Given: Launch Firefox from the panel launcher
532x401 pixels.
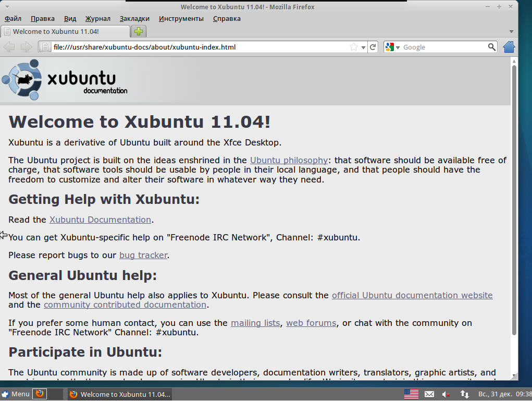Looking at the screenshot, I should pyautogui.click(x=40, y=394).
